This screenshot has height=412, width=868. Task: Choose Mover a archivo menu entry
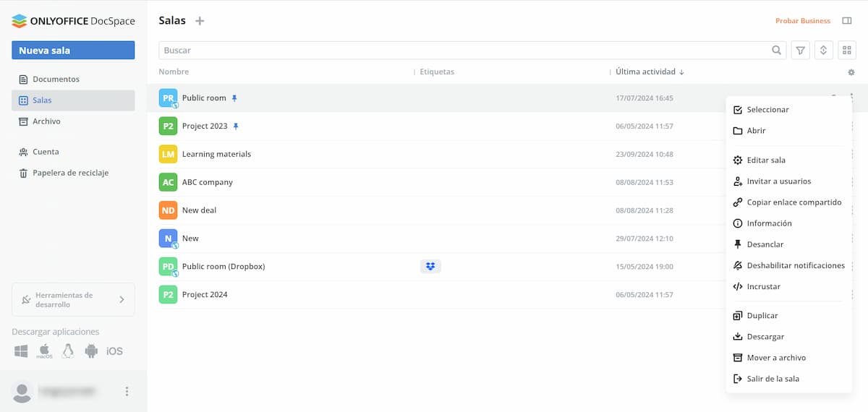tap(775, 358)
